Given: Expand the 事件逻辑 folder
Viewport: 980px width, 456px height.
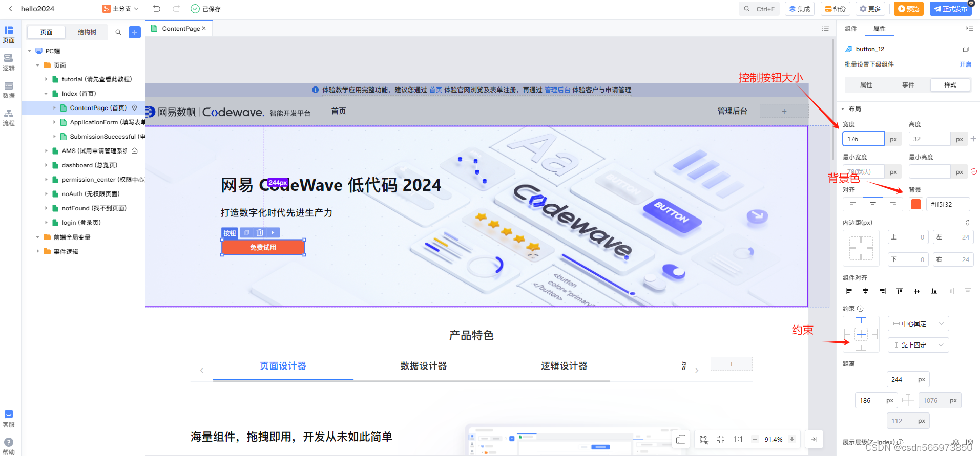Looking at the screenshot, I should [x=38, y=252].
